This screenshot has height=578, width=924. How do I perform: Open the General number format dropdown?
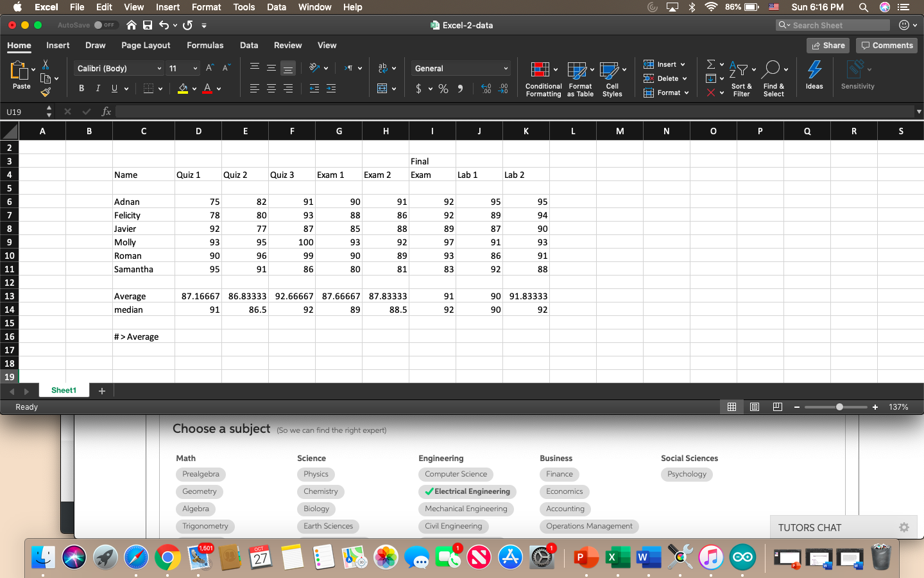(x=460, y=68)
